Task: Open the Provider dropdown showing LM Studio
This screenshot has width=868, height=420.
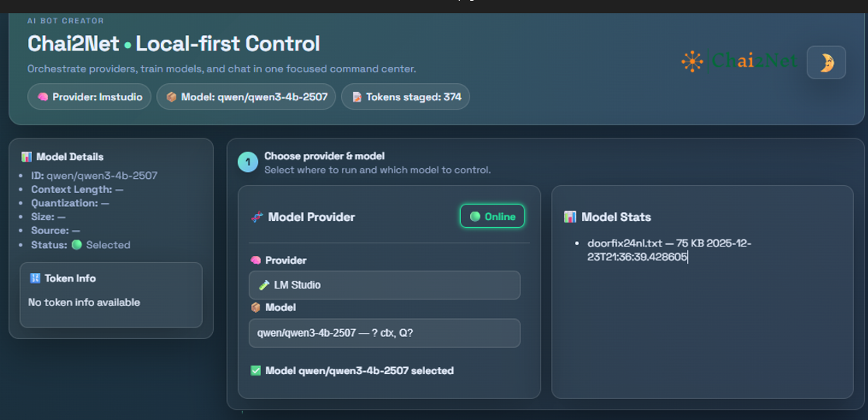Action: pyautogui.click(x=384, y=285)
